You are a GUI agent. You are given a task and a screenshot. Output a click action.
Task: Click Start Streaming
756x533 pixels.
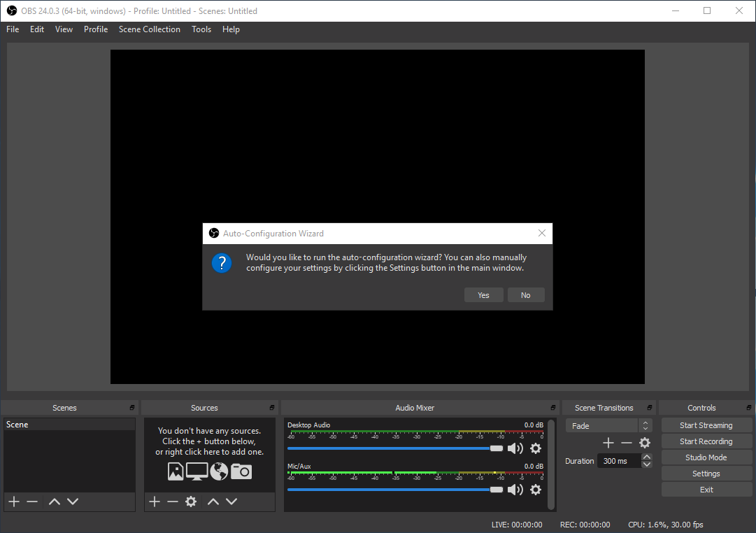click(x=706, y=425)
